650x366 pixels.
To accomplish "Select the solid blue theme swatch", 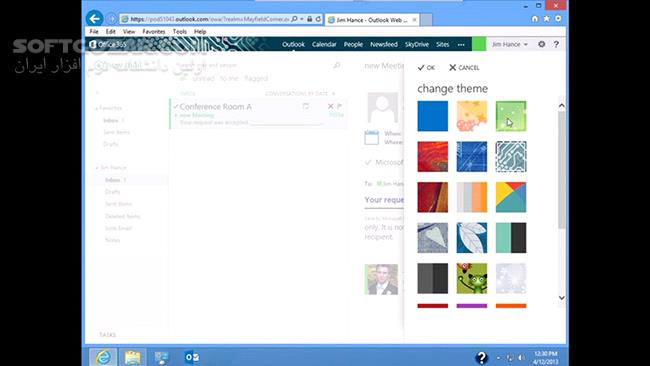I will point(432,116).
